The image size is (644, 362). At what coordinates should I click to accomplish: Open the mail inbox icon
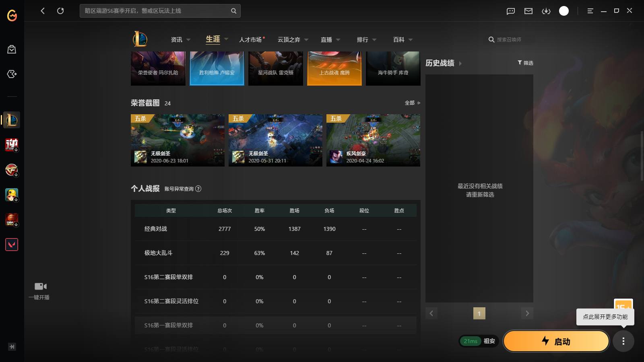coord(528,11)
